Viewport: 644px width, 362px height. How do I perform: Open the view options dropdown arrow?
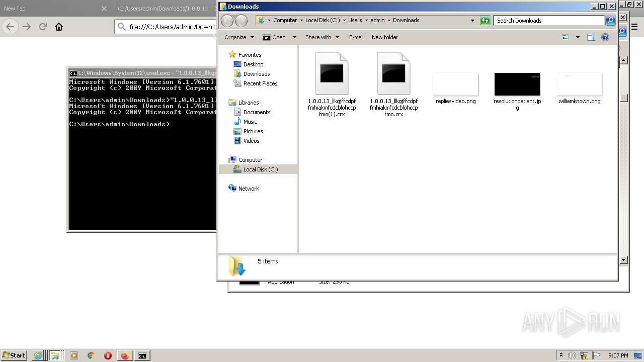coord(578,37)
